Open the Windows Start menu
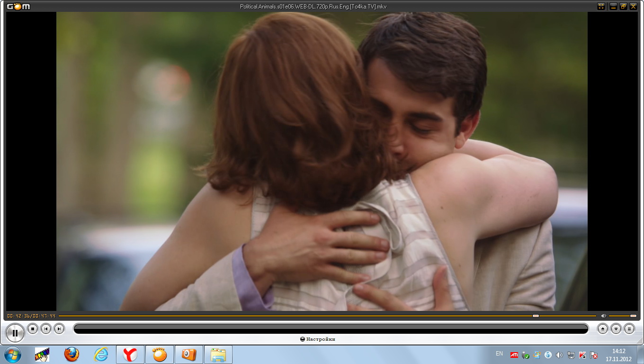The height and width of the screenshot is (364, 644). 12,354
